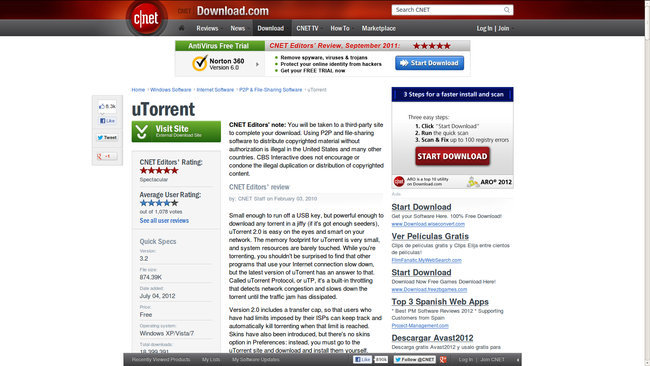Click Join CNET in bottom bar

(x=492, y=359)
